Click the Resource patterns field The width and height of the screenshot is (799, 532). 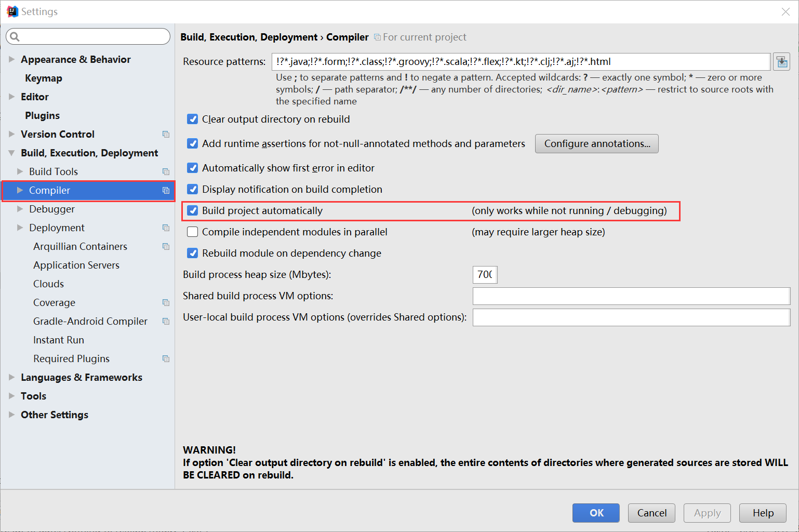521,62
